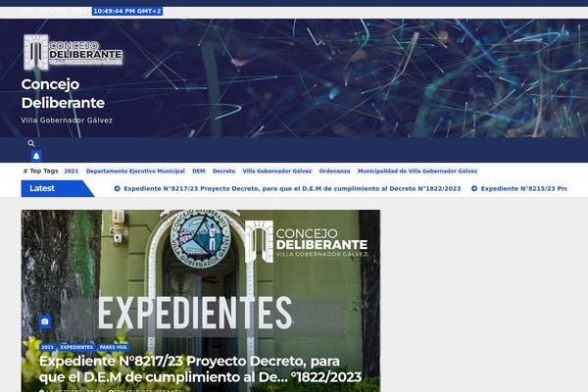Click the # Top Tags label
Image resolution: width=588 pixels, height=392 pixels.
pyautogui.click(x=40, y=171)
